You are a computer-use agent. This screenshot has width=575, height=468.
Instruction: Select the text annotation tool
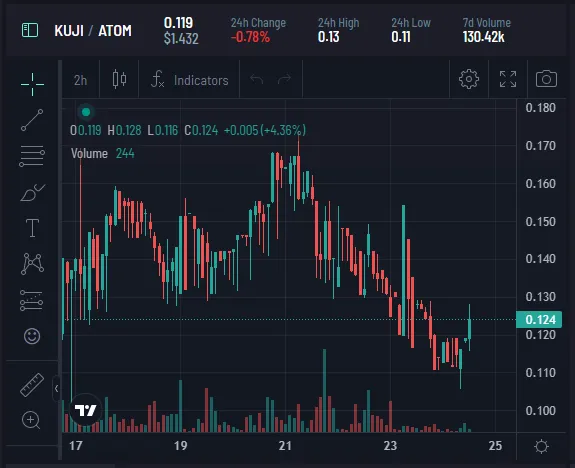[x=32, y=228]
